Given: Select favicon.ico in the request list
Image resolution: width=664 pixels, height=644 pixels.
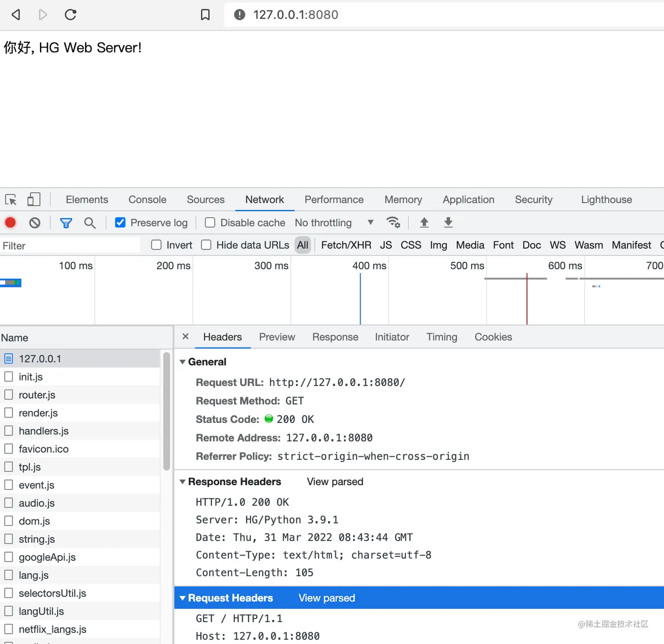Looking at the screenshot, I should pos(80,449).
